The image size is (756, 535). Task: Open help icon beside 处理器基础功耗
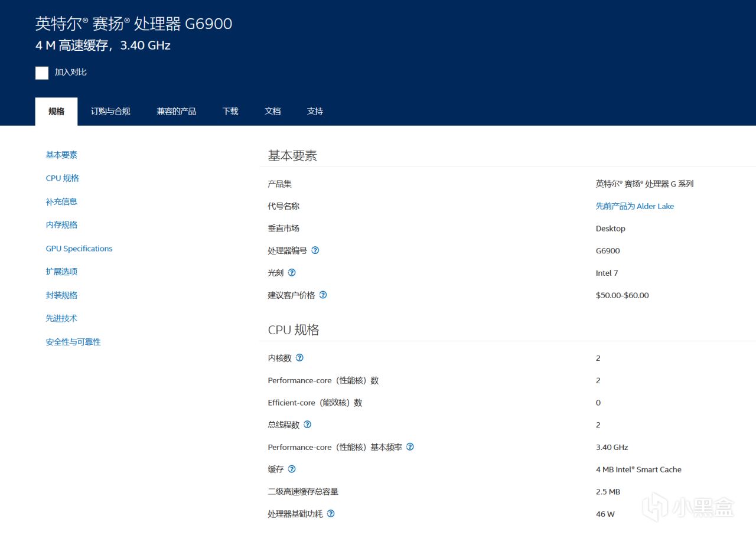click(x=331, y=514)
